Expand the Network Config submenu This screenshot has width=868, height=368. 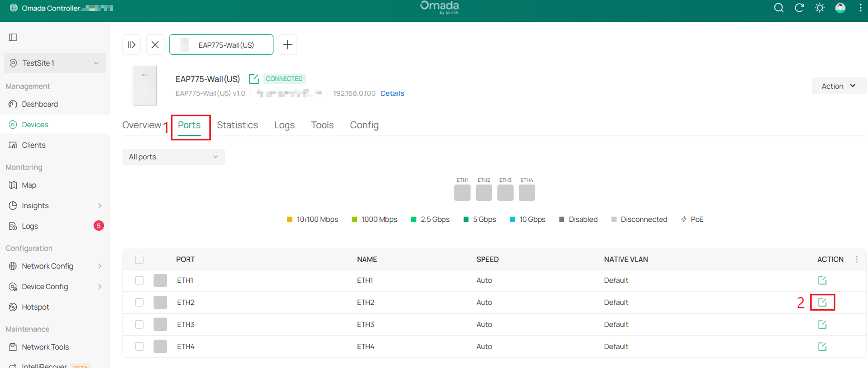100,266
